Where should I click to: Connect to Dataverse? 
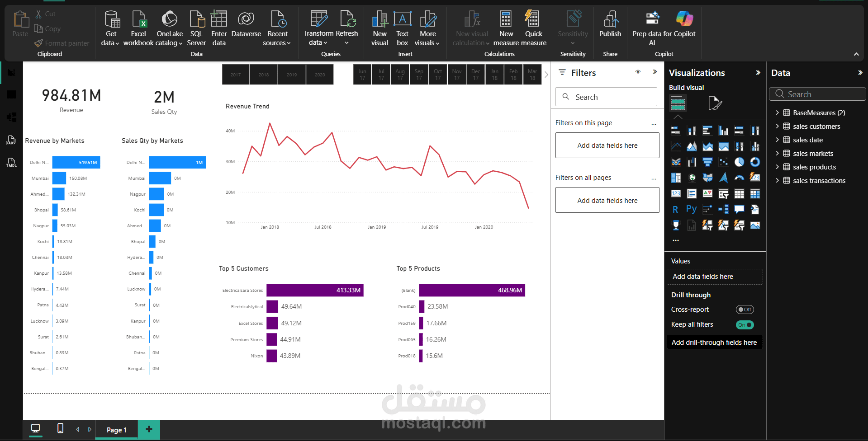[246, 24]
